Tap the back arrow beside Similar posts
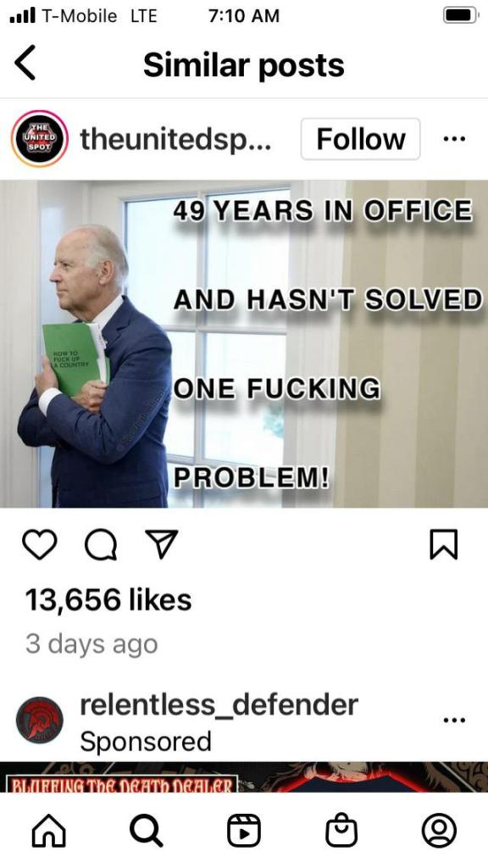Viewport: 488px width, 868px height. (x=25, y=63)
